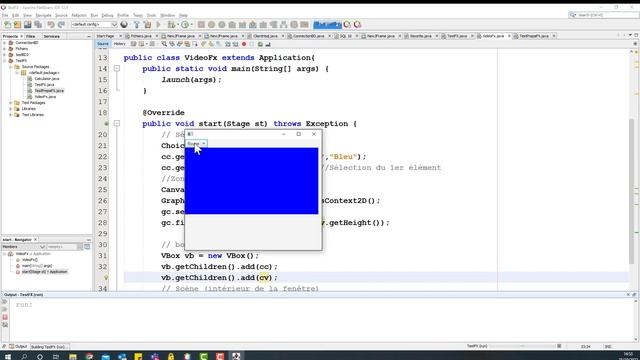Open the Run menu

pyautogui.click(x=94, y=16)
